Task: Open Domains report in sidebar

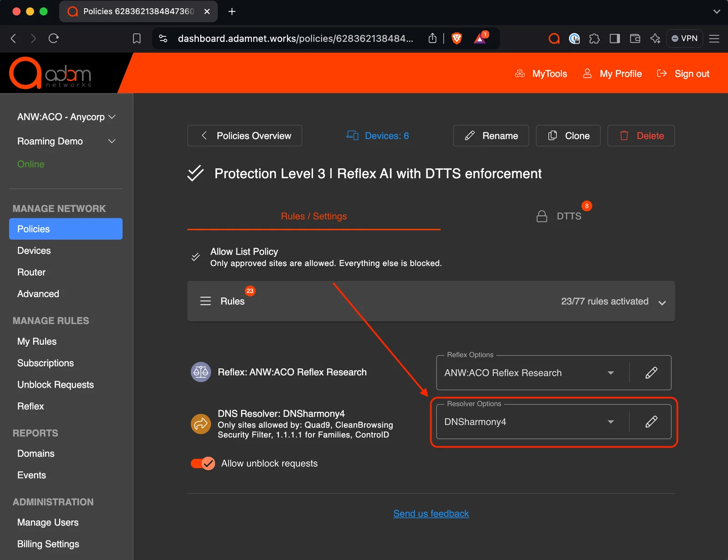Action: tap(36, 454)
